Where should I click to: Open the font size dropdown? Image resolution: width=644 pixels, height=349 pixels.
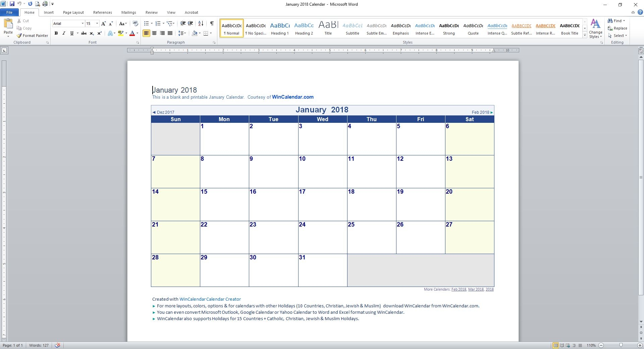[97, 23]
